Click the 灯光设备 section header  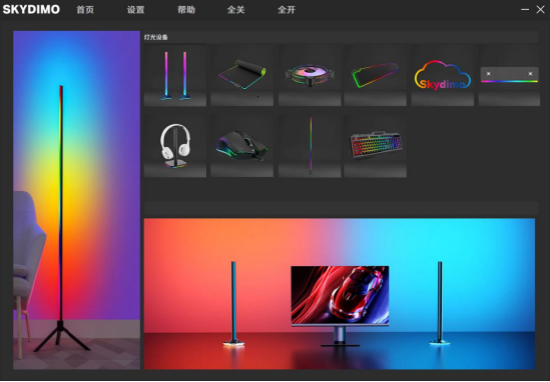(x=156, y=37)
